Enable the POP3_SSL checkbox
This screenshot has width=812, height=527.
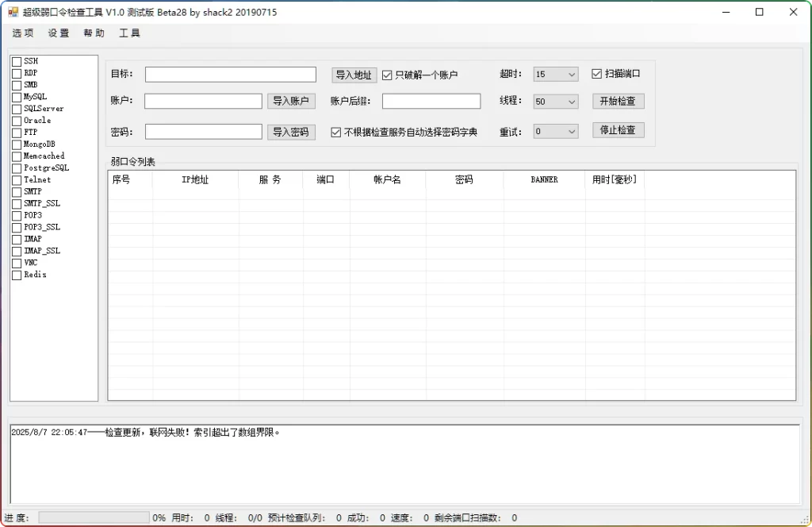(x=17, y=228)
